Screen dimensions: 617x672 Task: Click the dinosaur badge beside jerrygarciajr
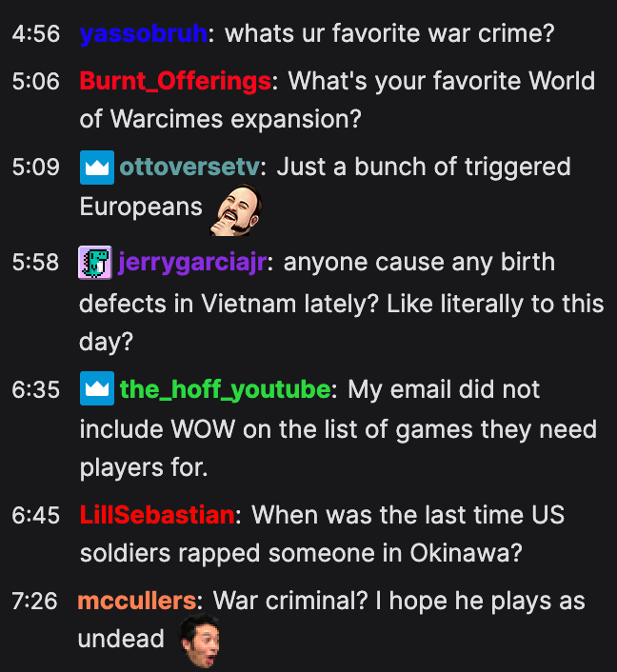(x=95, y=263)
